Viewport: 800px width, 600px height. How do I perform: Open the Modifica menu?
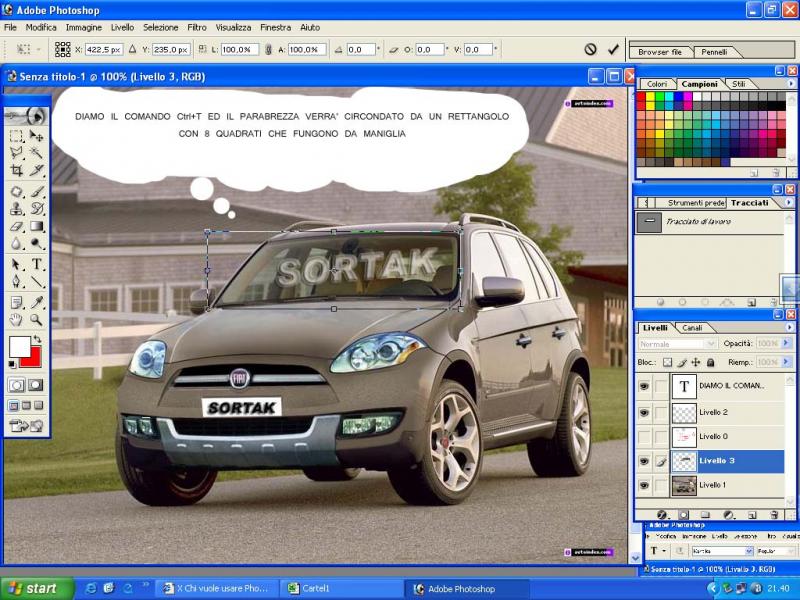(41, 28)
